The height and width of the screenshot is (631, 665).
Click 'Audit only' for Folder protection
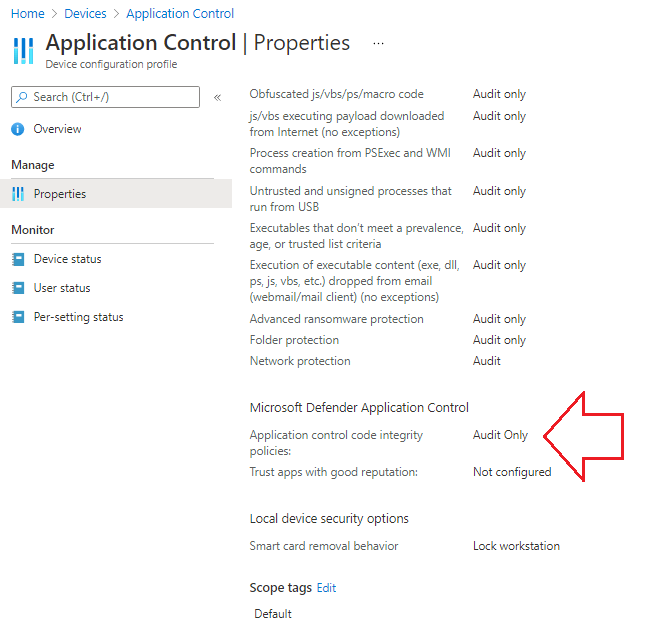click(x=499, y=340)
